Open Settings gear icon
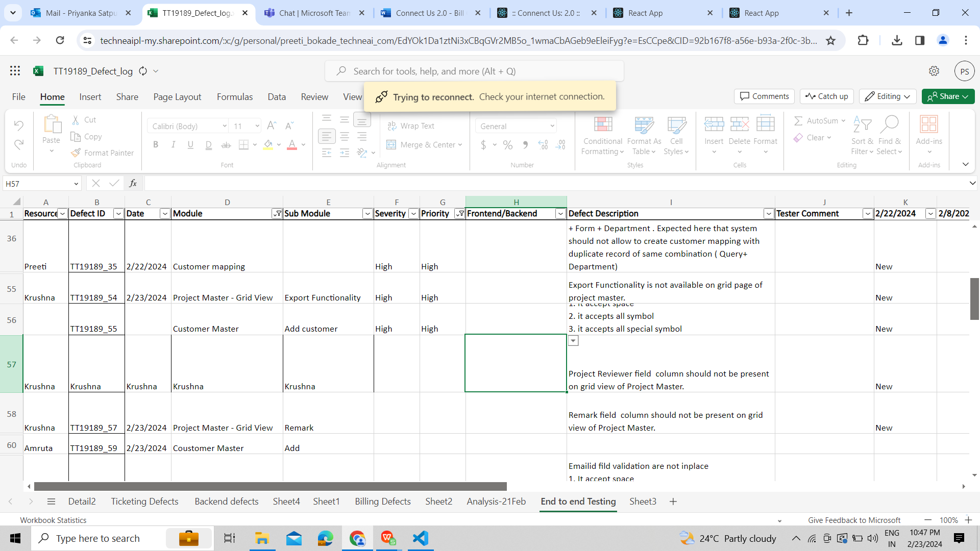Viewport: 980px width, 551px height. click(x=934, y=71)
